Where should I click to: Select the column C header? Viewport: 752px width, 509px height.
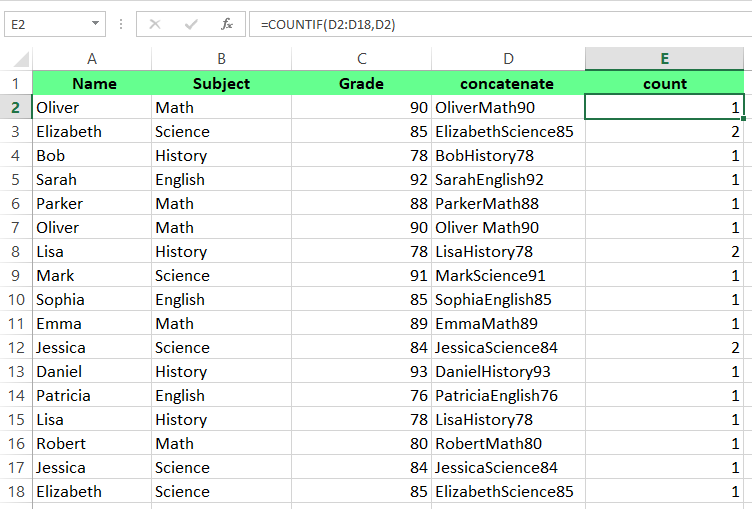(361, 59)
